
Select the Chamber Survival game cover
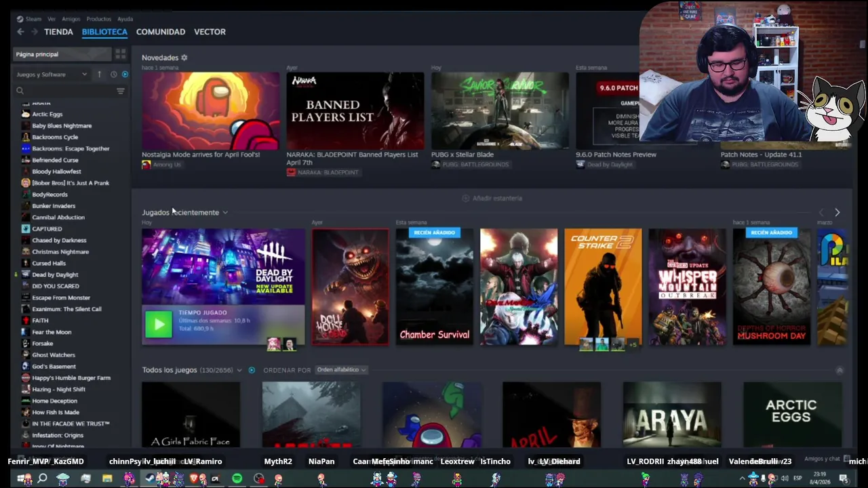click(435, 287)
